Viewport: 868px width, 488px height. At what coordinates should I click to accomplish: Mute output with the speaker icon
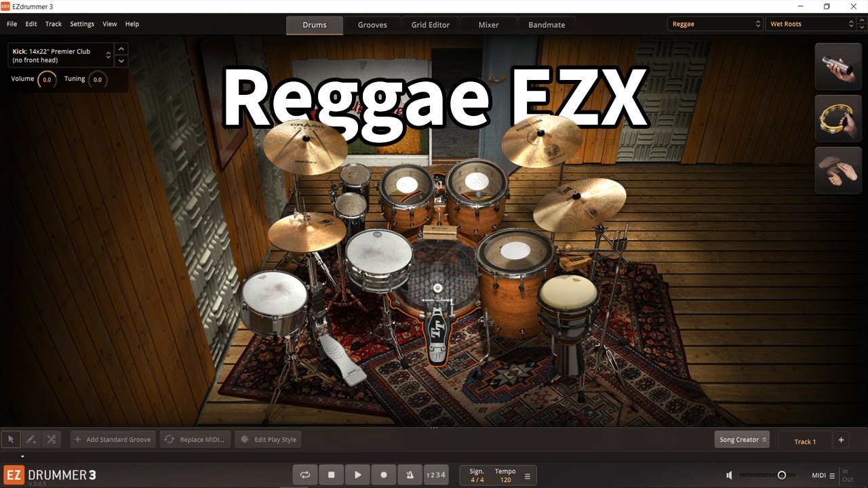pos(729,475)
